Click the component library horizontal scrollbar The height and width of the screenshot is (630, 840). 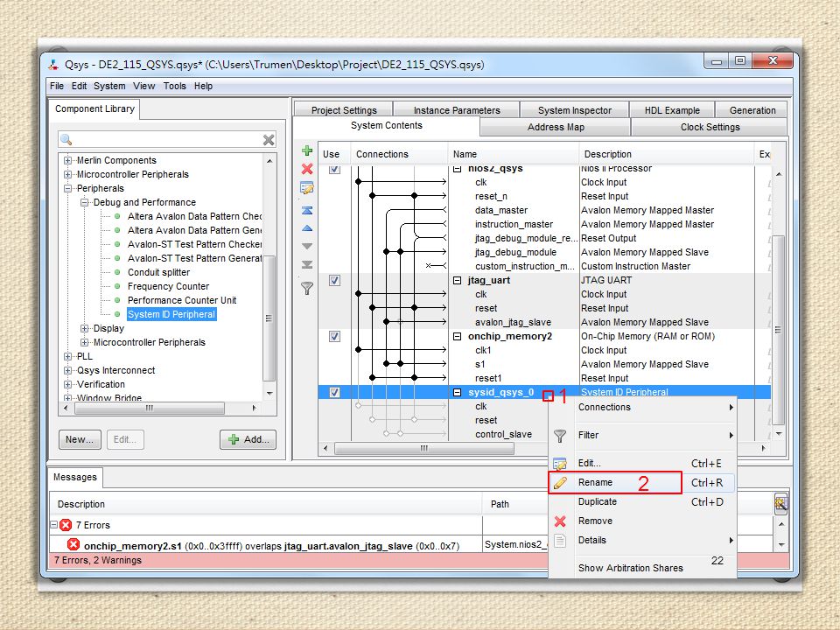150,409
